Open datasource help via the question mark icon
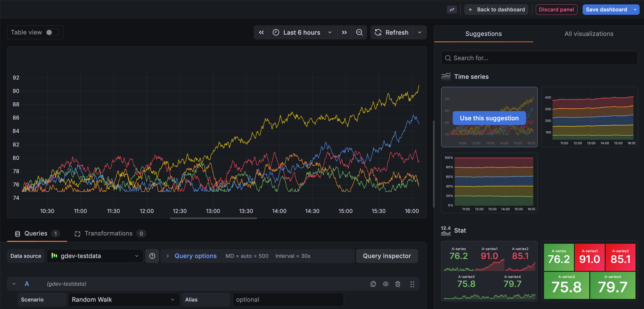Viewport: 644px width, 309px height. (152, 256)
